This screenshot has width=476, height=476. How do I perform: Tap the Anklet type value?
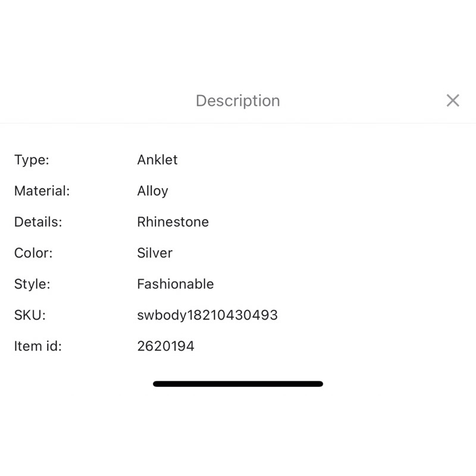[157, 159]
